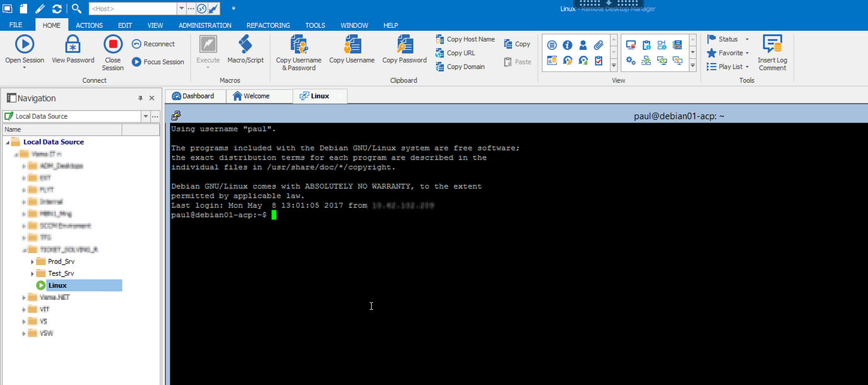Click the quick connect remote desktop icon
This screenshot has height=385, width=868.
pos(201,8)
